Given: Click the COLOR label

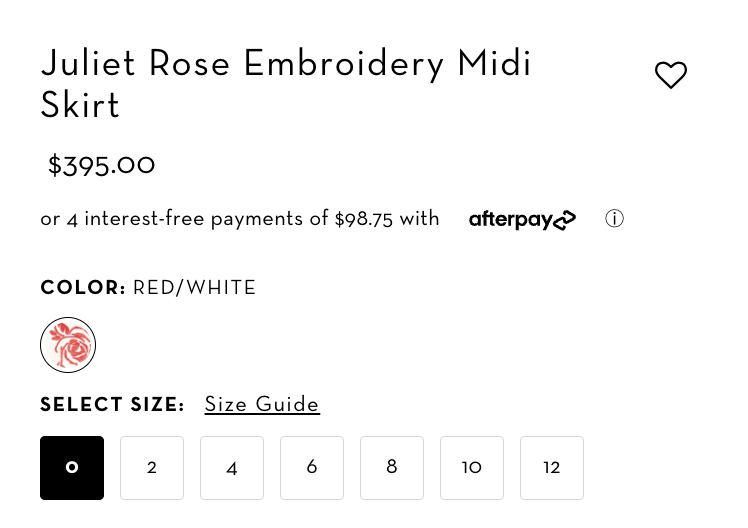Looking at the screenshot, I should [83, 288].
